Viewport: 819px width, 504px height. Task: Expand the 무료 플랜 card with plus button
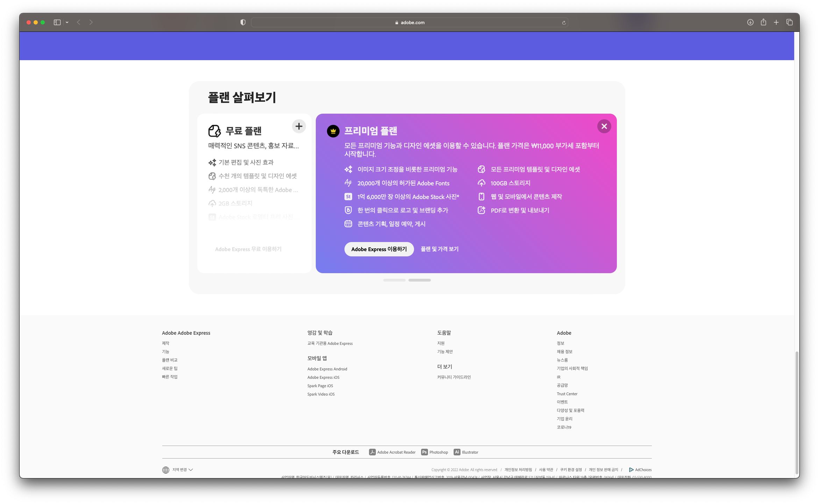(x=299, y=126)
